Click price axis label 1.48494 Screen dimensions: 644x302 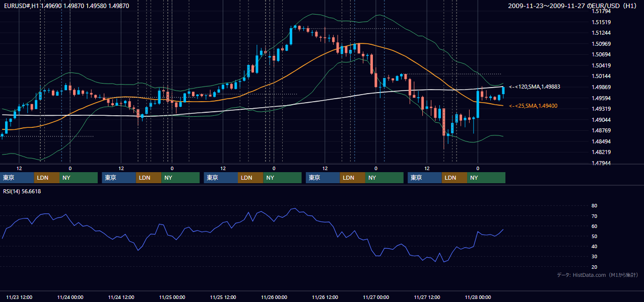pos(601,141)
